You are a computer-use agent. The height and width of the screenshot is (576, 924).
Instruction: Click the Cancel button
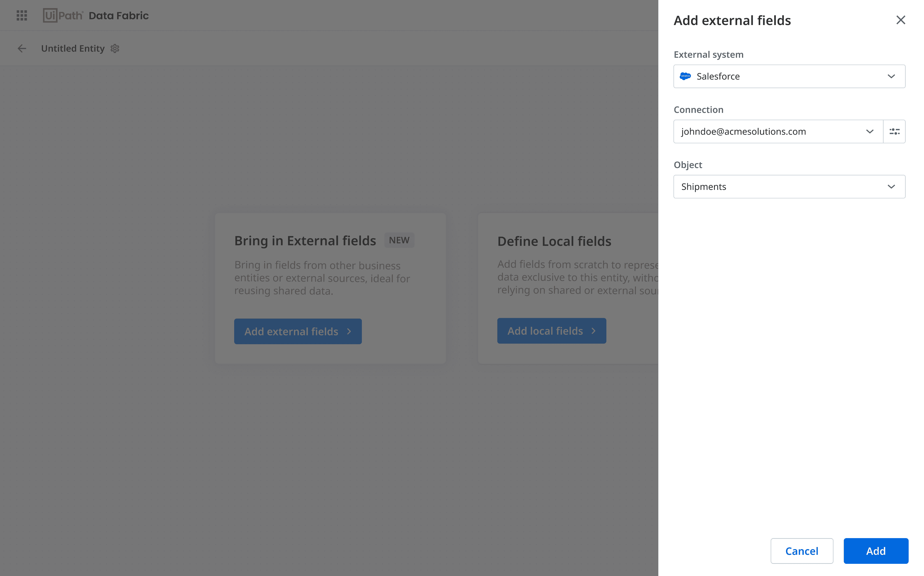[802, 551]
